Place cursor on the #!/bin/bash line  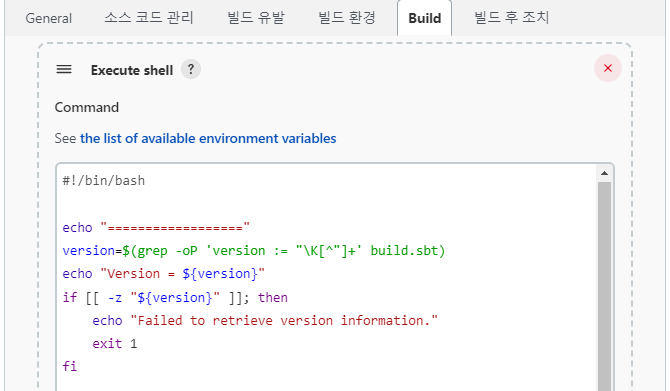[104, 181]
